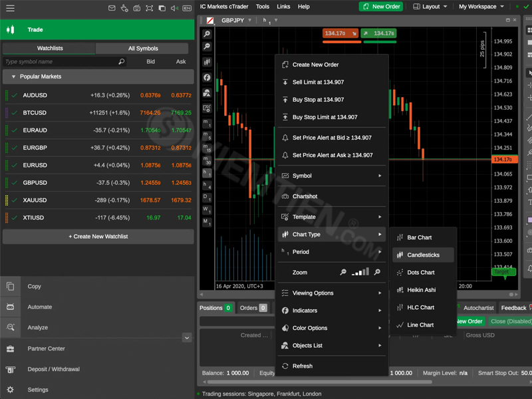Expand the Template submenu
Screen dimensions: 532x399
coord(332,217)
